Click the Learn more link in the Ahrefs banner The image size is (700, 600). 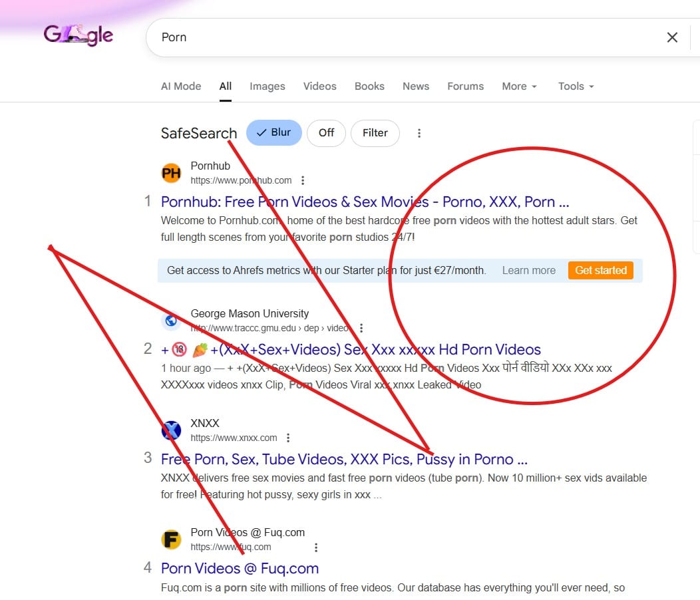coord(528,270)
